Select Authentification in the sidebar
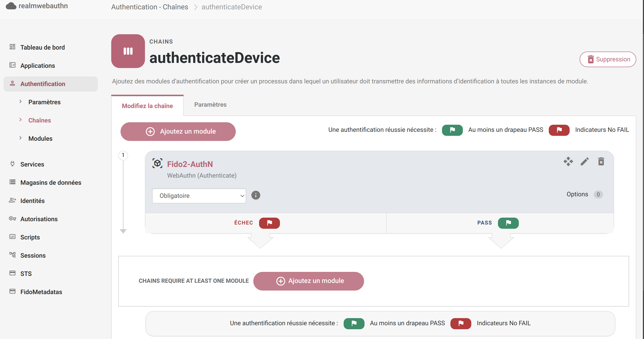This screenshot has height=339, width=644. coord(51,84)
